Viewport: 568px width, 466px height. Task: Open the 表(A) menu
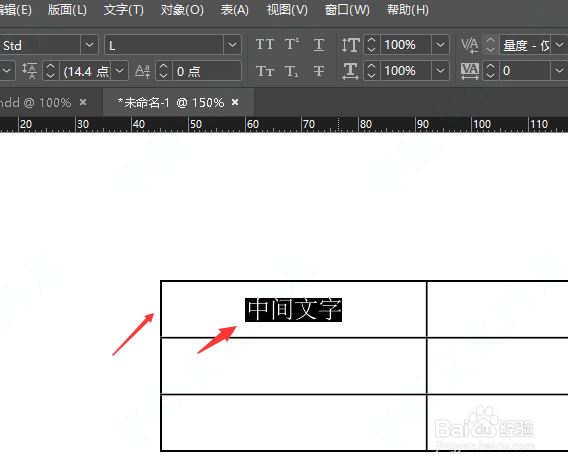[x=235, y=10]
